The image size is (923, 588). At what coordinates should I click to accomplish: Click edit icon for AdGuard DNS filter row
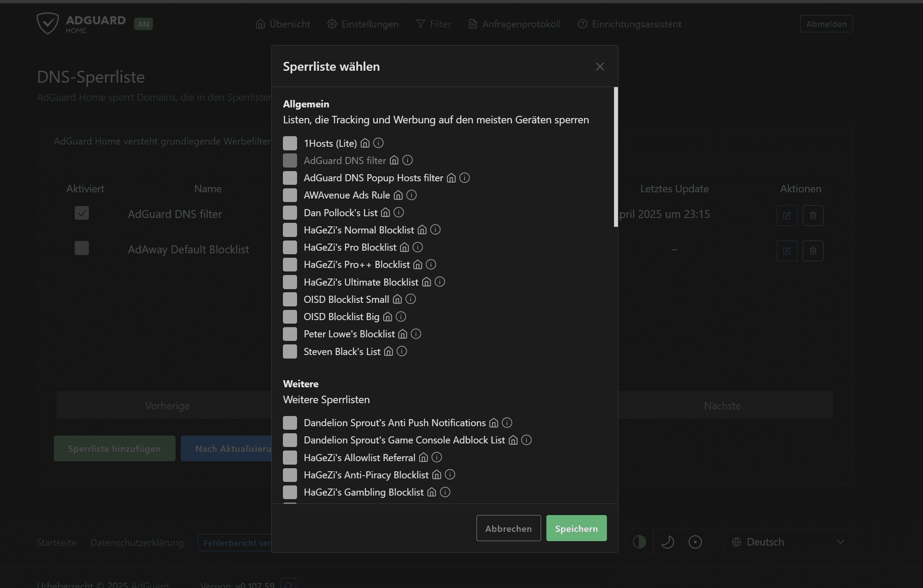click(787, 215)
